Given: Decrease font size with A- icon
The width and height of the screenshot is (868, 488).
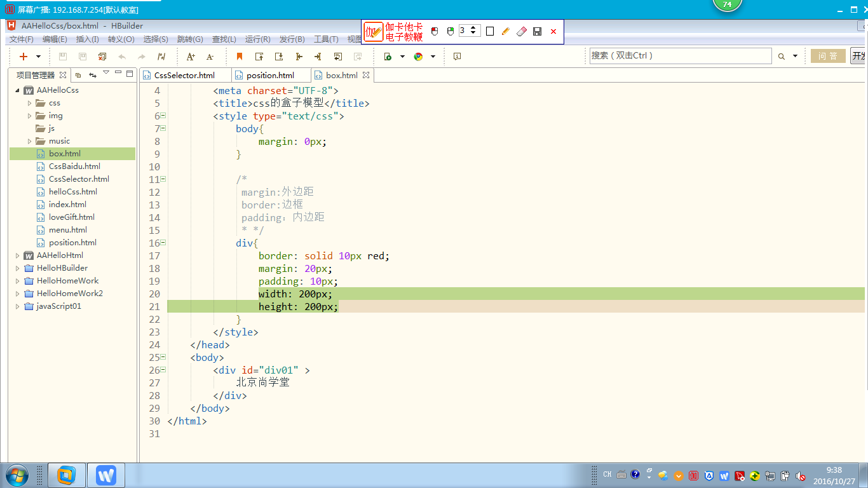Looking at the screenshot, I should pyautogui.click(x=210, y=57).
